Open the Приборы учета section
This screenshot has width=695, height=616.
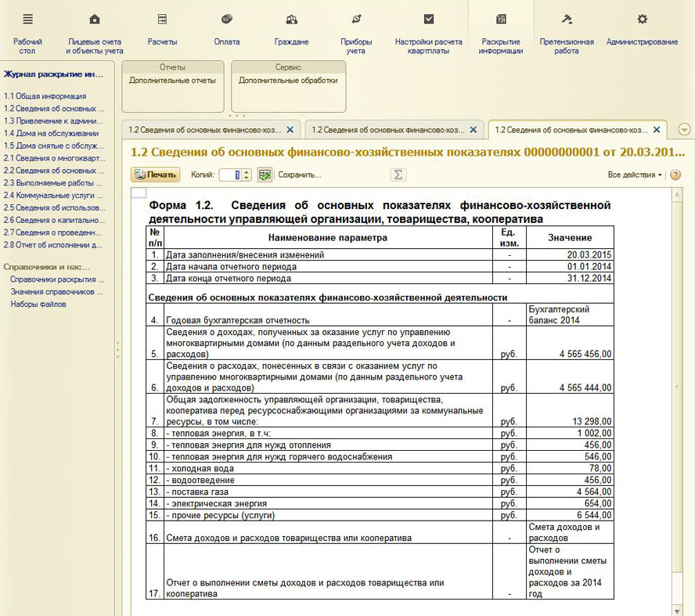pyautogui.click(x=356, y=34)
